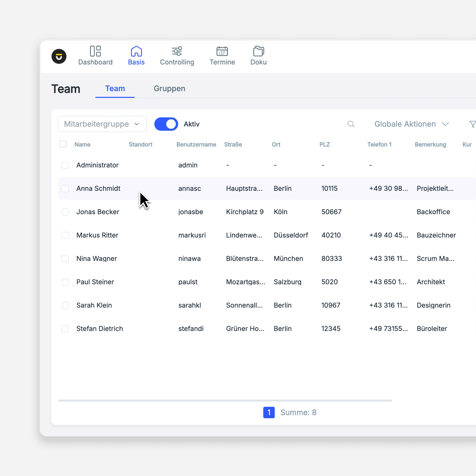Viewport: 476px width, 476px height.
Task: Click the Basis house icon
Action: 136,51
